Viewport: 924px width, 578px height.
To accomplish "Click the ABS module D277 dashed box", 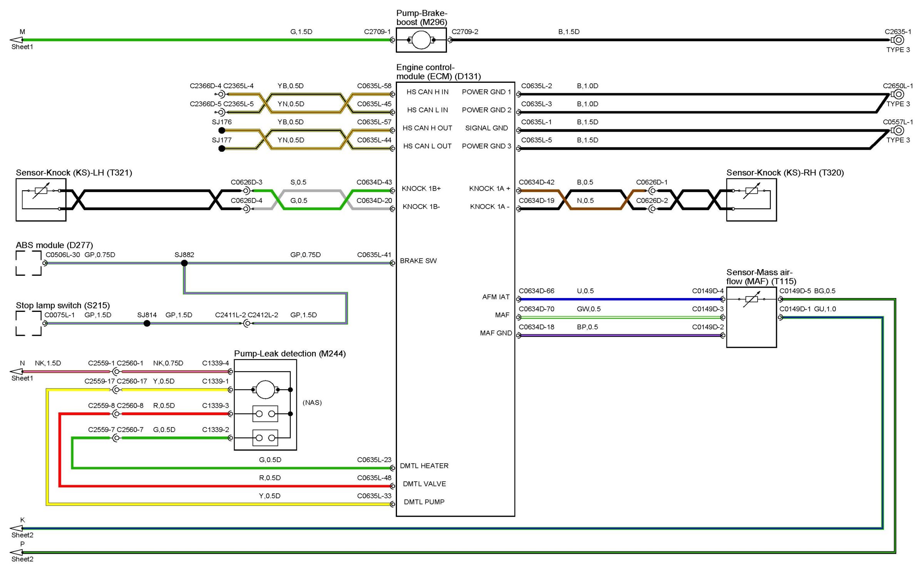I will (28, 263).
